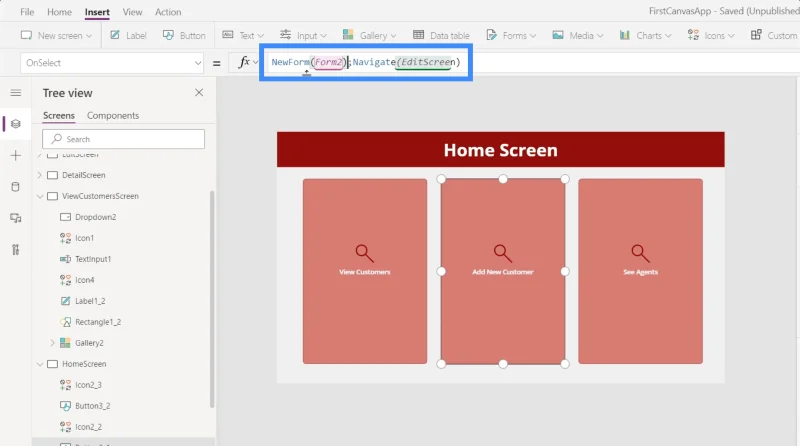Expand the DetailScreen node

(40, 175)
